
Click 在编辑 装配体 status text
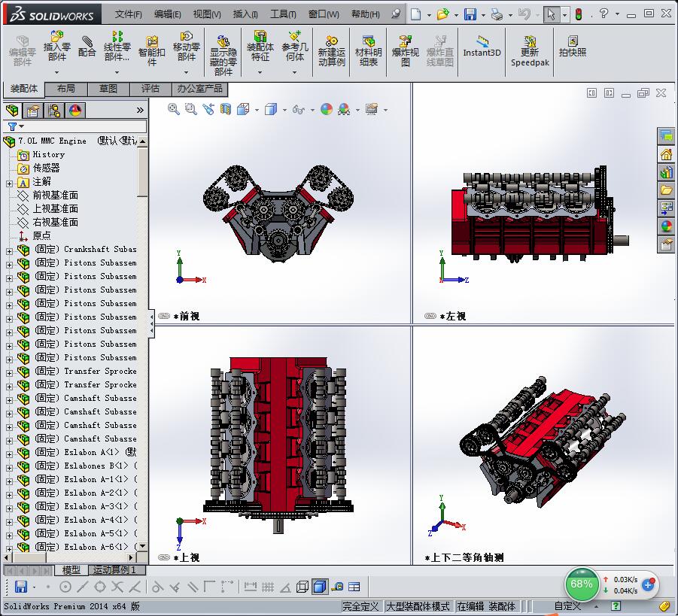point(486,606)
